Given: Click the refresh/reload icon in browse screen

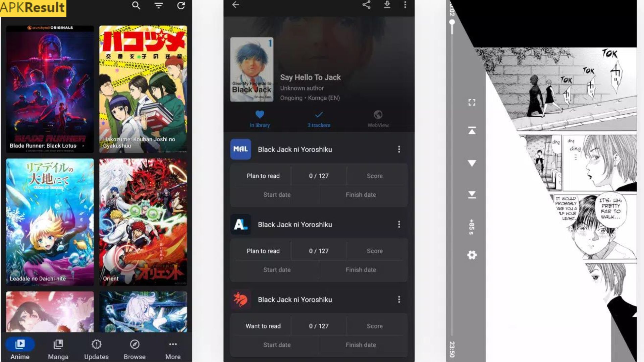Looking at the screenshot, I should click(180, 5).
